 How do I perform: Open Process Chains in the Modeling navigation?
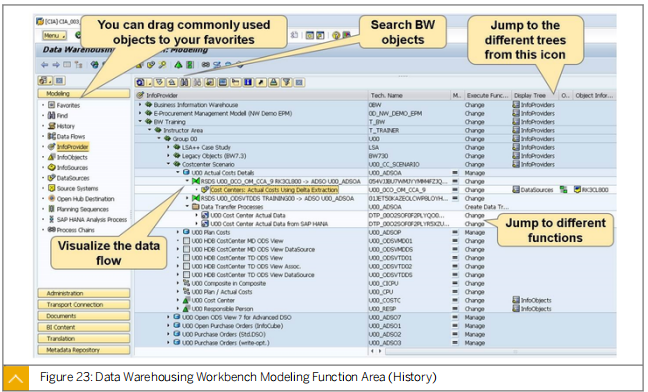(75, 230)
